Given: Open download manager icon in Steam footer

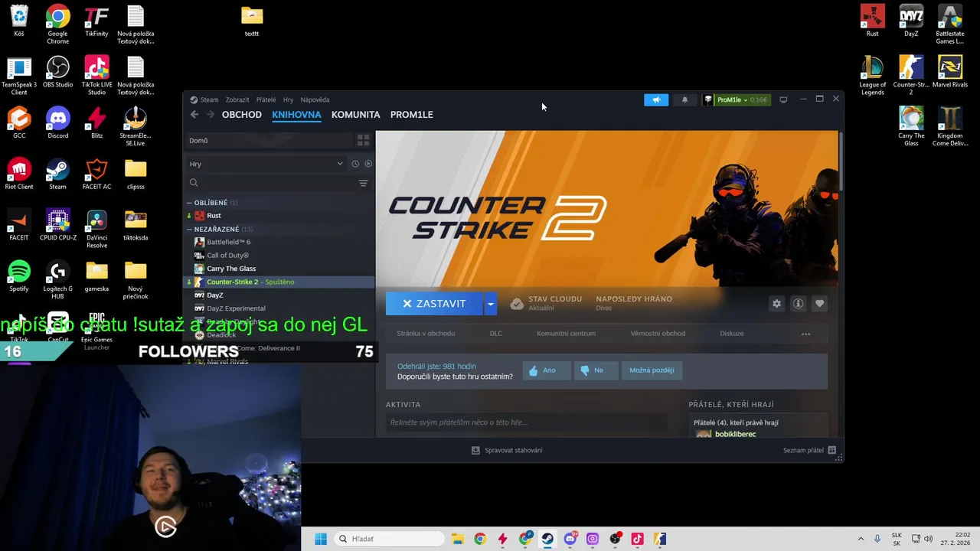Looking at the screenshot, I should tap(475, 450).
